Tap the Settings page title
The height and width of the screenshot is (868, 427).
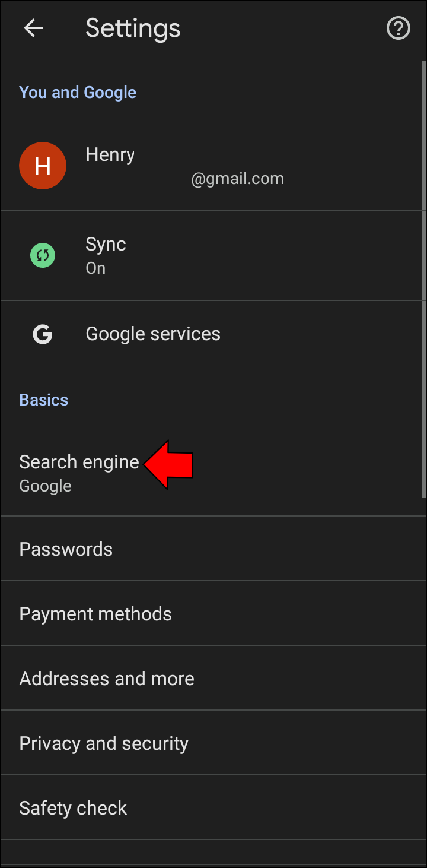coord(133,28)
